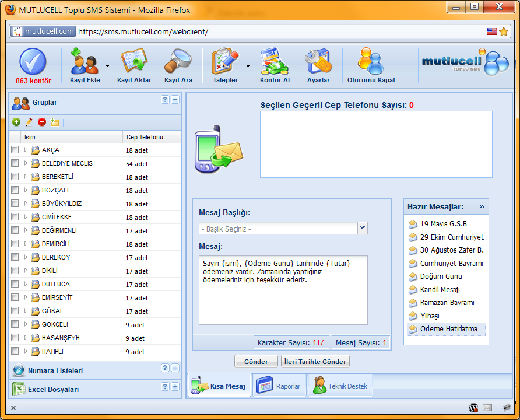The image size is (520, 420).
Task: Open the Kayıt Ekle dropdown arrow
Action: pos(107,66)
